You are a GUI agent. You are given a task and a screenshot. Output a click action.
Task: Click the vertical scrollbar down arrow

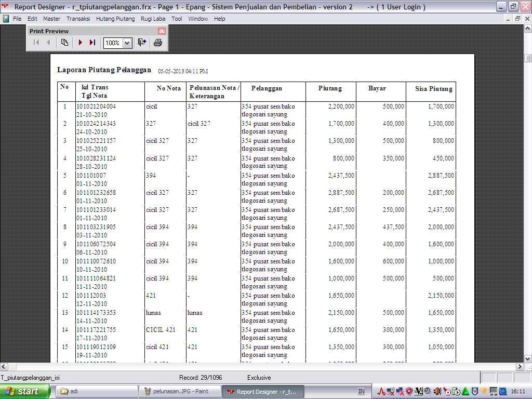pos(528,358)
